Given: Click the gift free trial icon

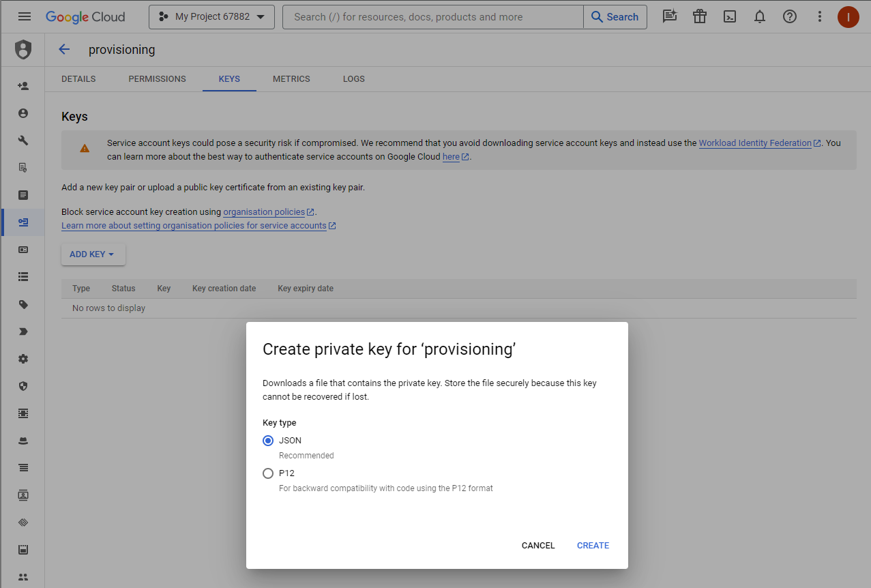Looking at the screenshot, I should 700,17.
